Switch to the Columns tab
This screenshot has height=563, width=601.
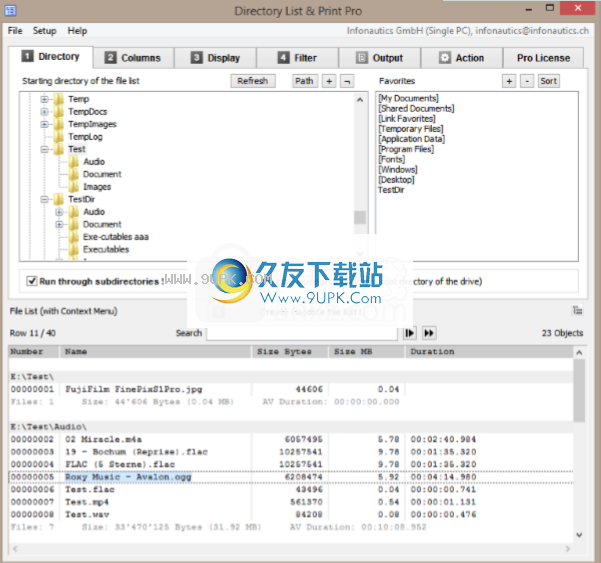click(134, 58)
